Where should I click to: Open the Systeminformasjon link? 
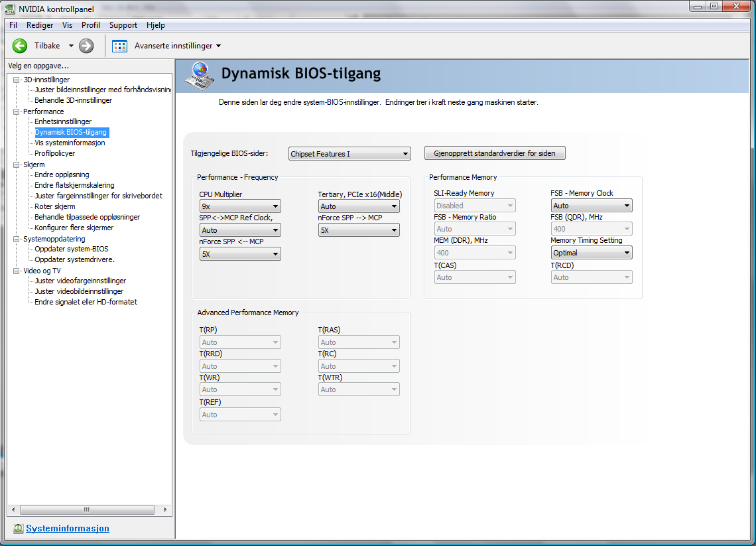[x=68, y=528]
